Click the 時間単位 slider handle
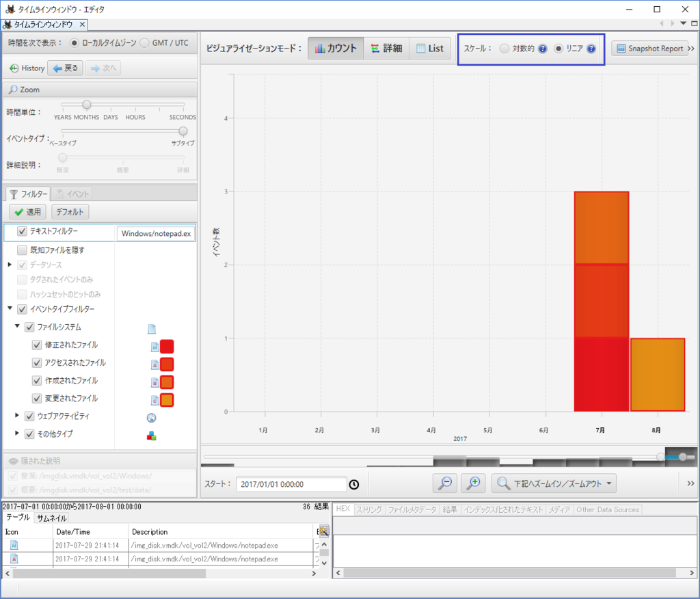This screenshot has width=700, height=599. pyautogui.click(x=87, y=105)
